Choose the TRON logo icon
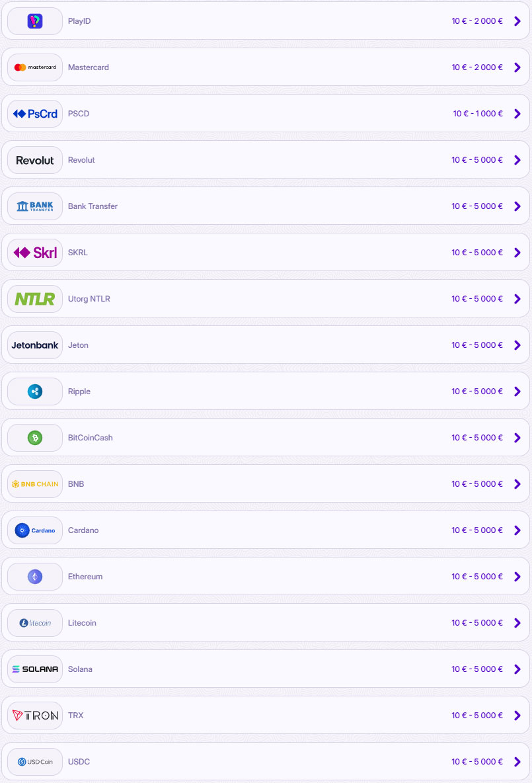This screenshot has height=783, width=532. tap(35, 716)
